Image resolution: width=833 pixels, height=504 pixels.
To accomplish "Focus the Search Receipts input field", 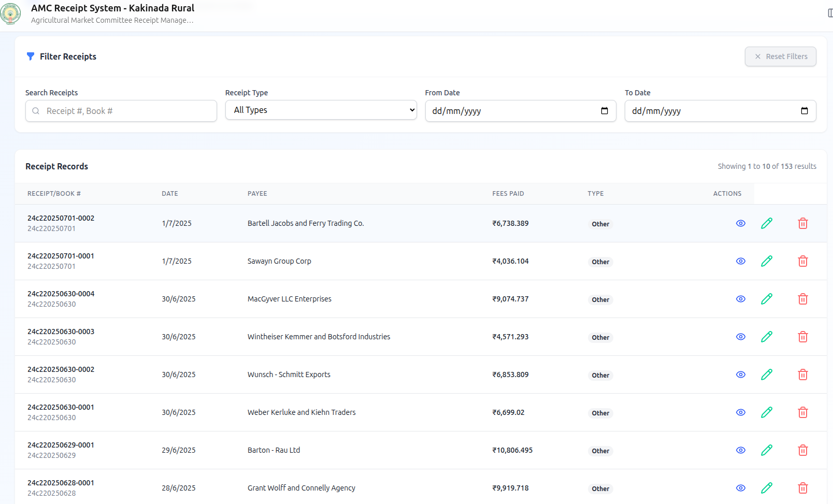I will (121, 111).
